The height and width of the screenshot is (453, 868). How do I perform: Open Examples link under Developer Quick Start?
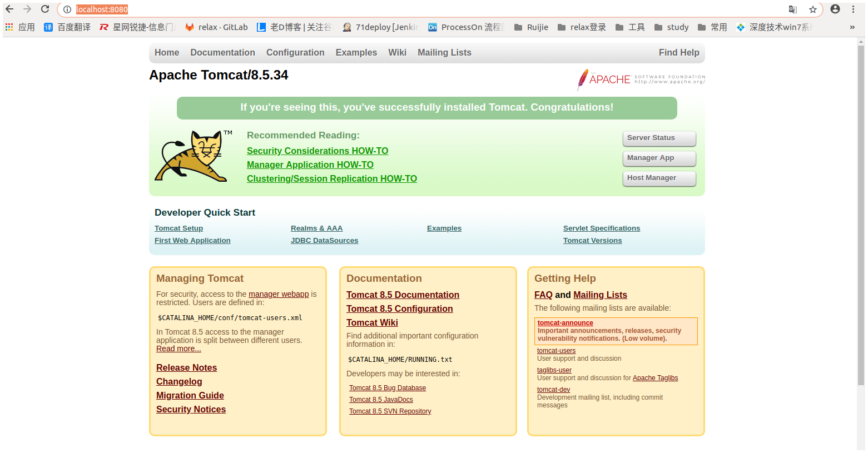[x=444, y=228]
